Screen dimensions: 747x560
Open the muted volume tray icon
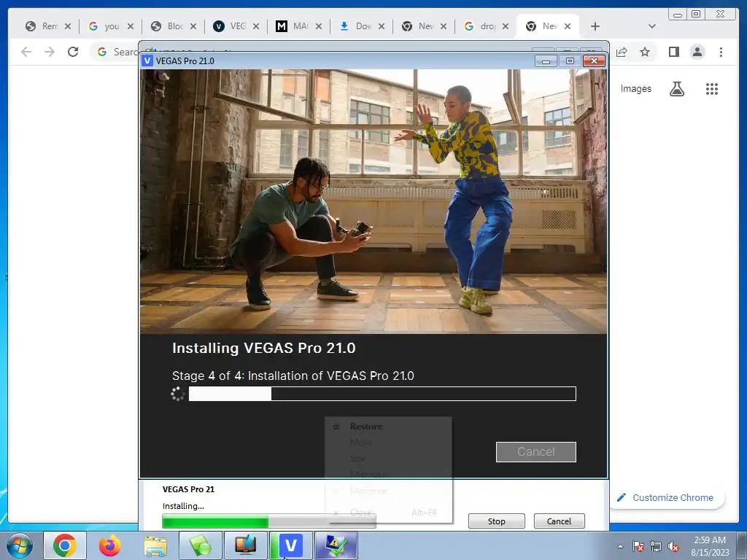coord(673,546)
